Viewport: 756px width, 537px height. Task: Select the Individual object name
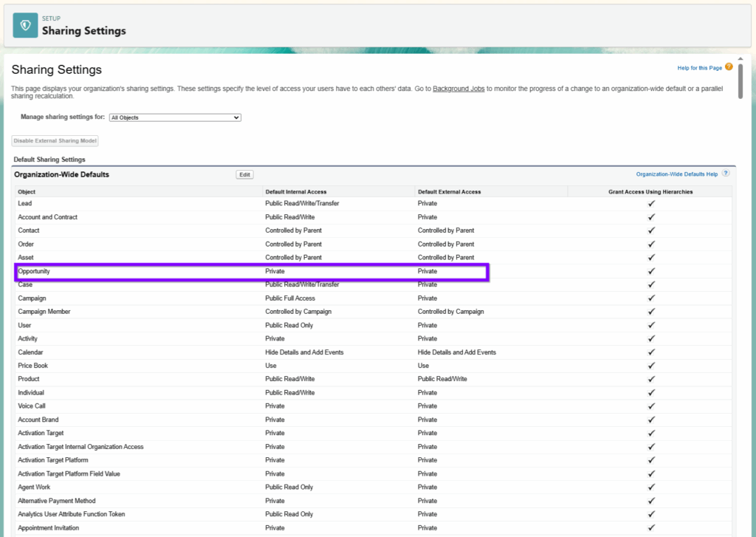pos(31,393)
